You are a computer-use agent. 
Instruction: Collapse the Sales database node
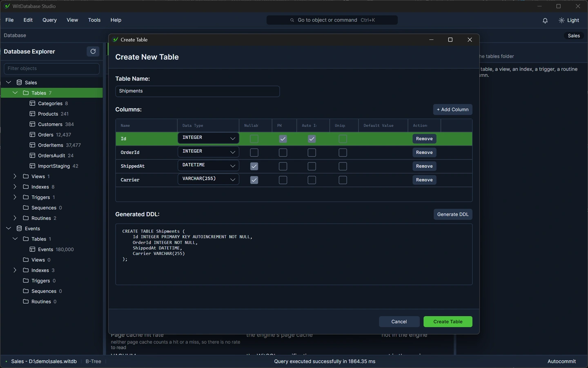click(x=9, y=82)
